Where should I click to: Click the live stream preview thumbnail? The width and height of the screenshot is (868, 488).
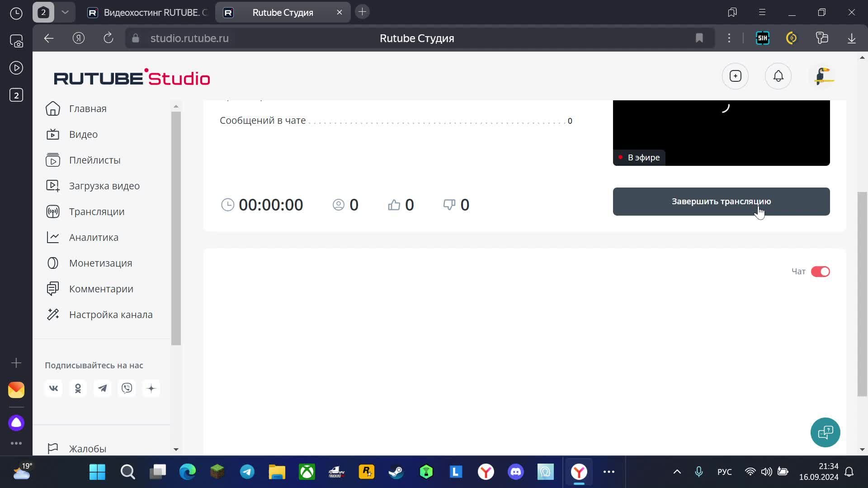[721, 132]
